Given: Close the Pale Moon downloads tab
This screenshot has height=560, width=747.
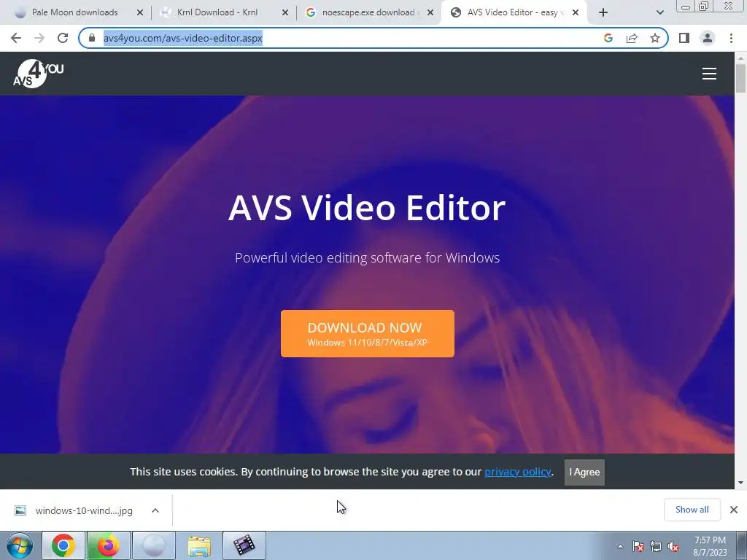Looking at the screenshot, I should [x=139, y=12].
